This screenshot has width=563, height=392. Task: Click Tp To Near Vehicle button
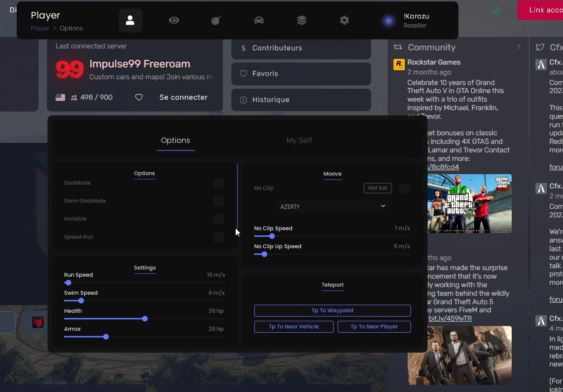(x=294, y=327)
